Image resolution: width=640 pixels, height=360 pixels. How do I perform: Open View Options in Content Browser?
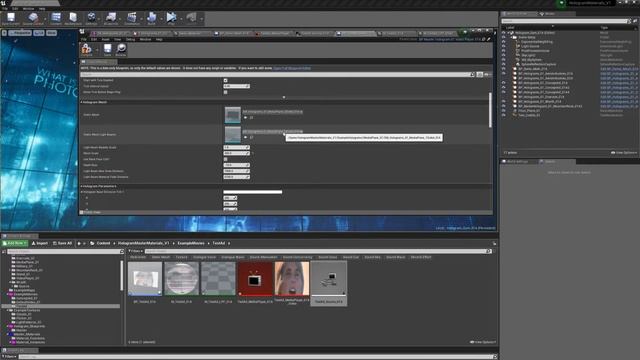click(483, 342)
